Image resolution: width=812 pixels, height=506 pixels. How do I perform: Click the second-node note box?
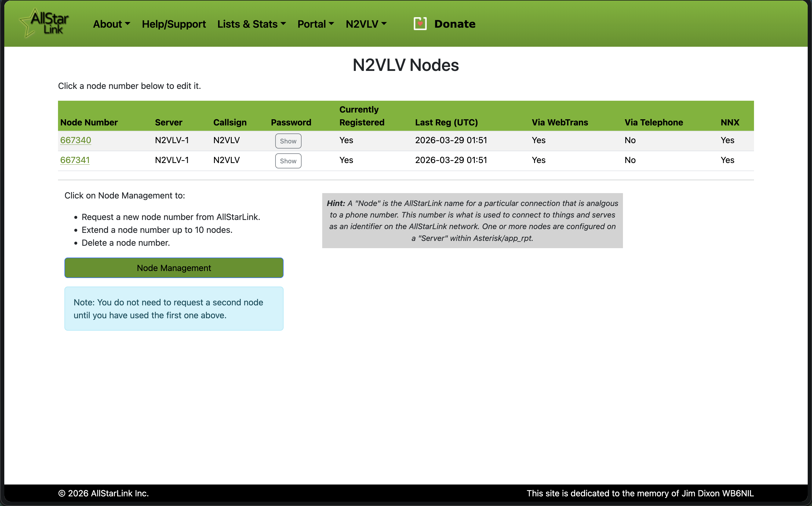tap(174, 309)
